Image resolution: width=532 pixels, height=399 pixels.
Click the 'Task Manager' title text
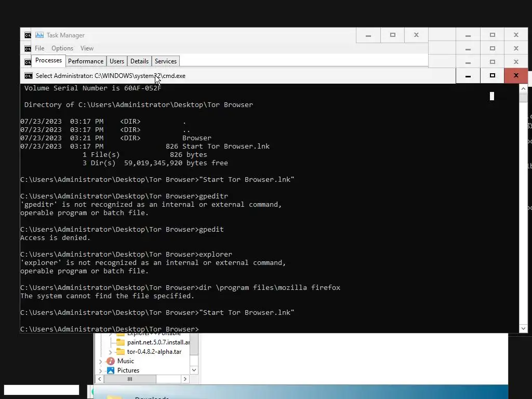(x=65, y=35)
